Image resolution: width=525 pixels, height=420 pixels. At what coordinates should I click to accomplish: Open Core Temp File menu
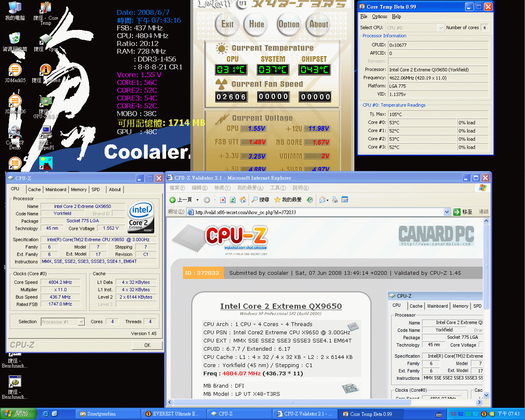click(x=364, y=16)
